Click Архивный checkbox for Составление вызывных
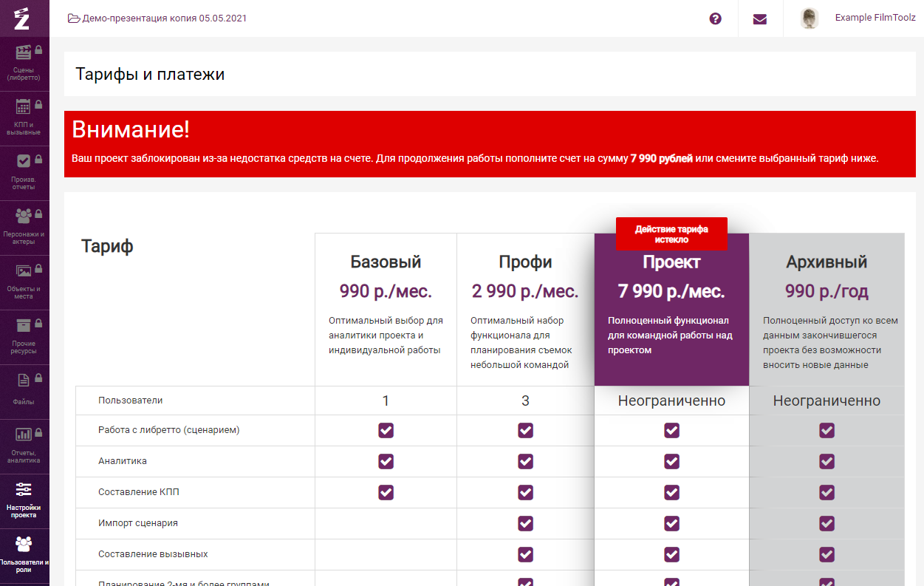This screenshot has height=586, width=924. (x=827, y=554)
